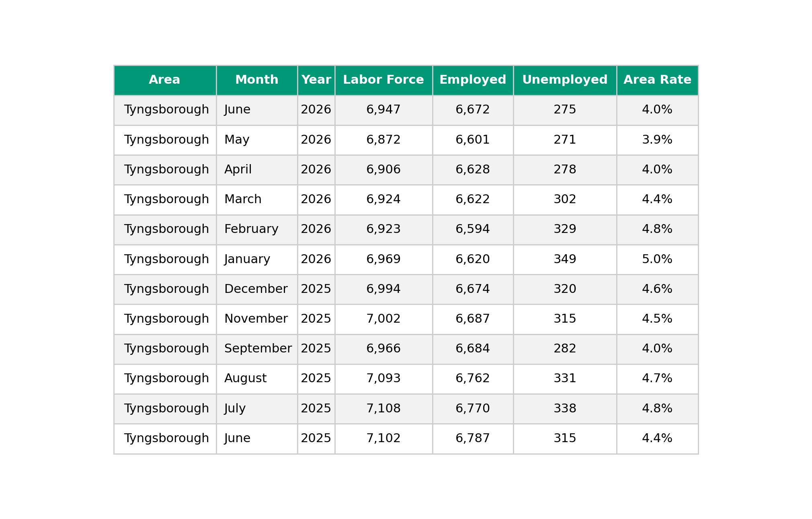
Task: Click the Employed column header
Action: [473, 80]
